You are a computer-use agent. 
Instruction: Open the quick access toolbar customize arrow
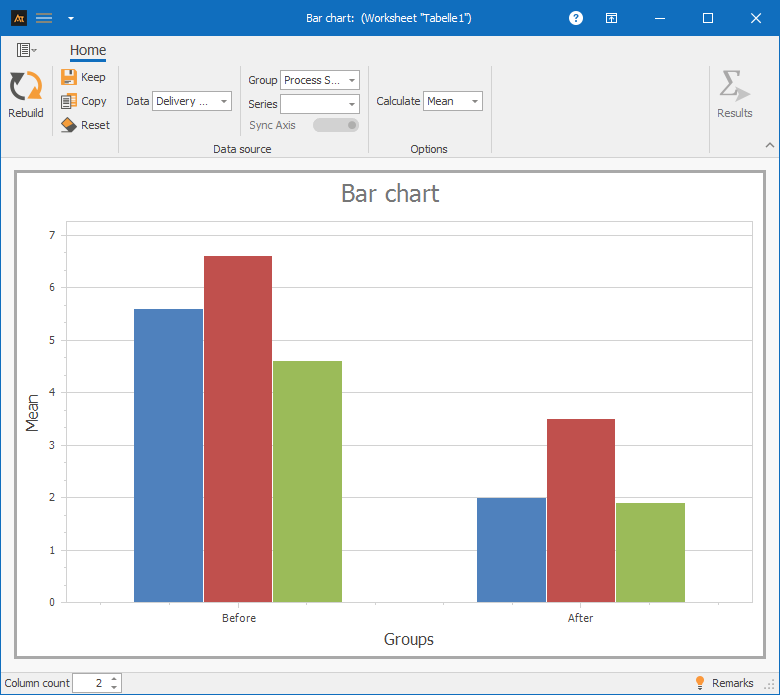point(70,18)
